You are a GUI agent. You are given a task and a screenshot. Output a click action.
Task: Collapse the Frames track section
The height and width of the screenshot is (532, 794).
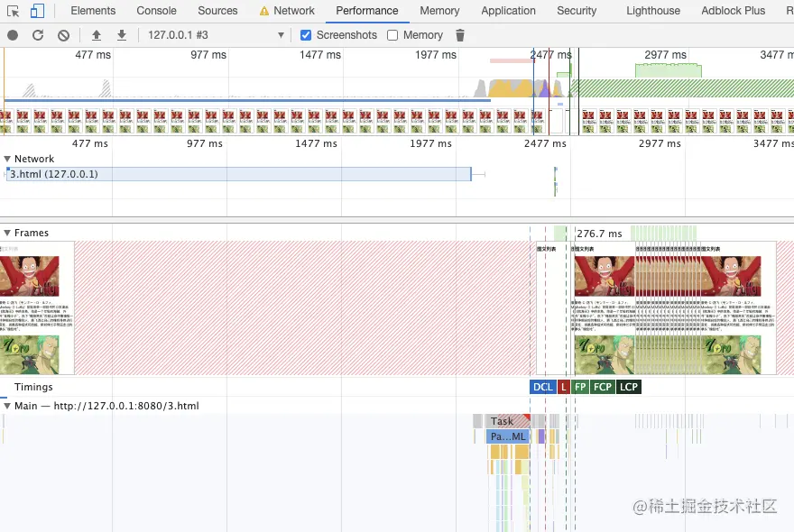pos(7,233)
